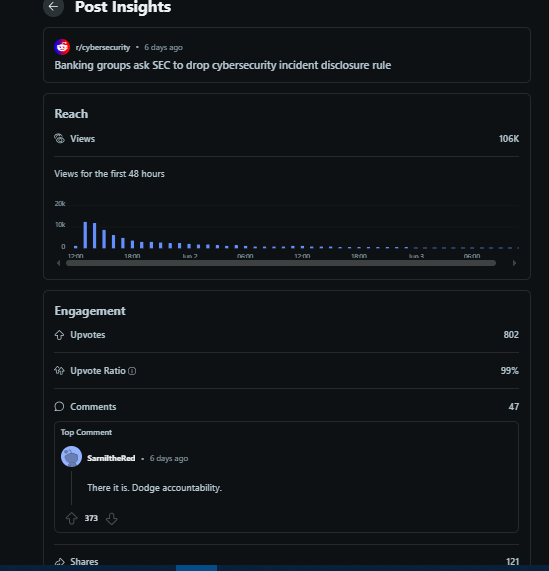Move views chart left with arrow

(59, 263)
